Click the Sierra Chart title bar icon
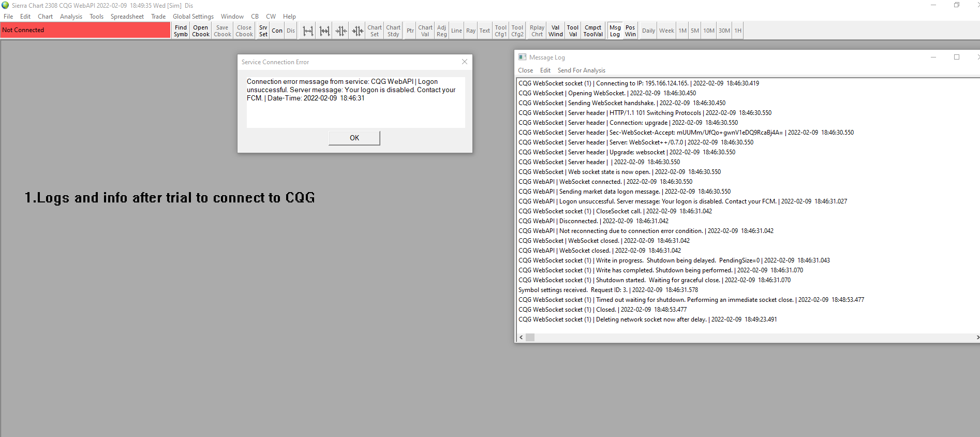This screenshot has height=437, width=980. click(5, 5)
